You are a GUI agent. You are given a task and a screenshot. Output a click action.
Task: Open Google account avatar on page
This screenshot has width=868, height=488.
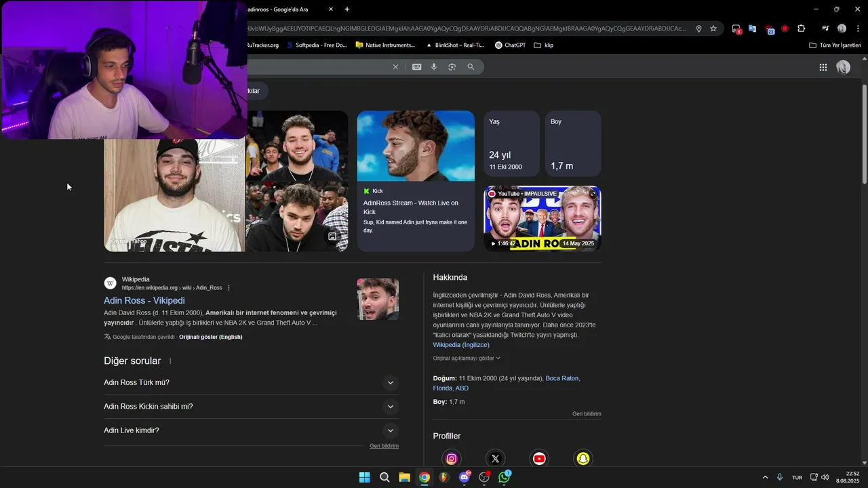point(843,67)
